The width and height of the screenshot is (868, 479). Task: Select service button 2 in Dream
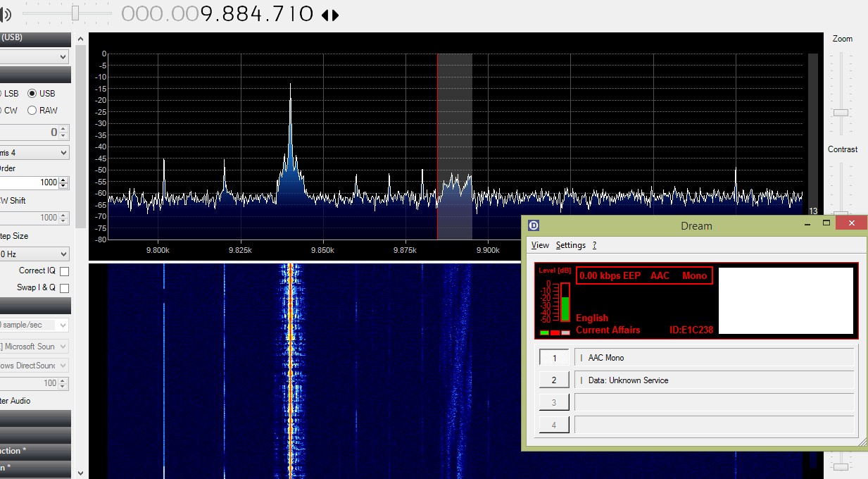tap(554, 380)
